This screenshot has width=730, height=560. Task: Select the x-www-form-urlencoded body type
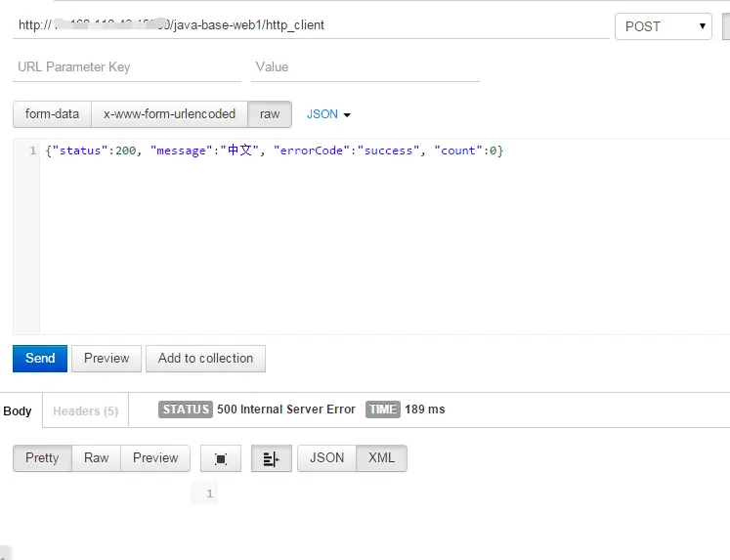tap(169, 114)
